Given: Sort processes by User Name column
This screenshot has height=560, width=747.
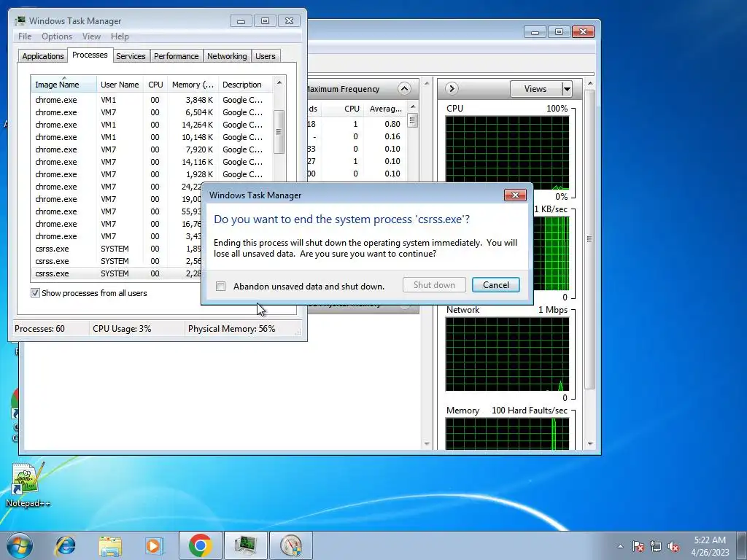Looking at the screenshot, I should pos(120,85).
